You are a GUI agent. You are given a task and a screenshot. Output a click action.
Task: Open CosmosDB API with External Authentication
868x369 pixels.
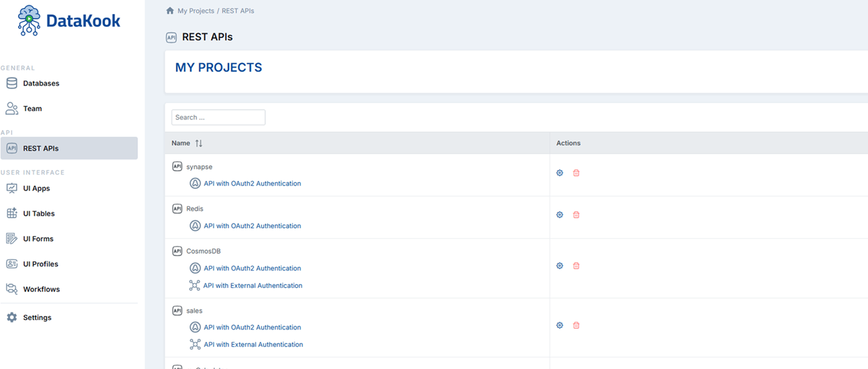253,285
